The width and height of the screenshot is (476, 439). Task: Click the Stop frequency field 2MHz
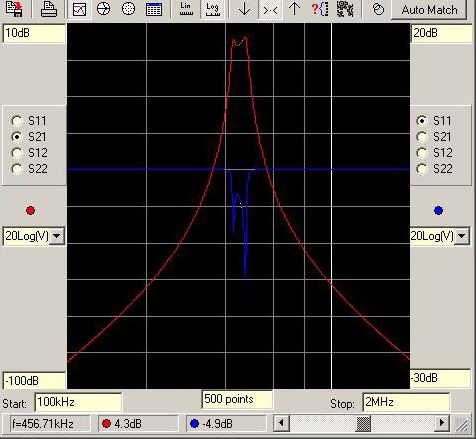tap(406, 402)
